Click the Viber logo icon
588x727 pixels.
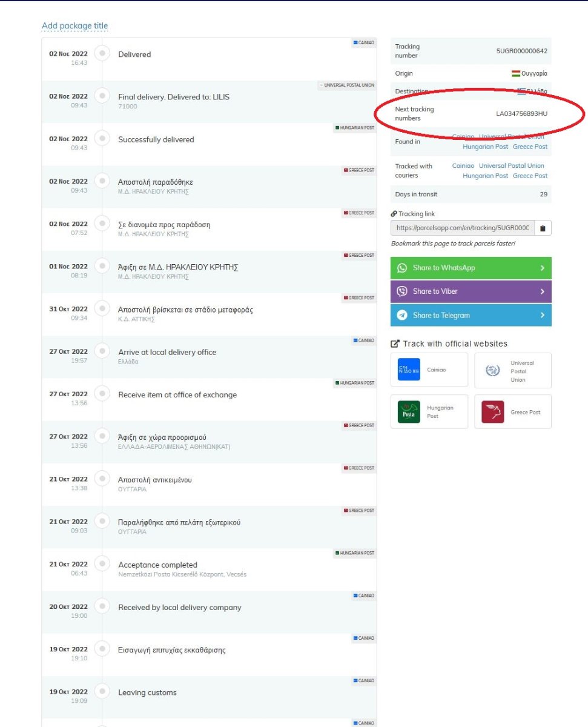click(402, 291)
